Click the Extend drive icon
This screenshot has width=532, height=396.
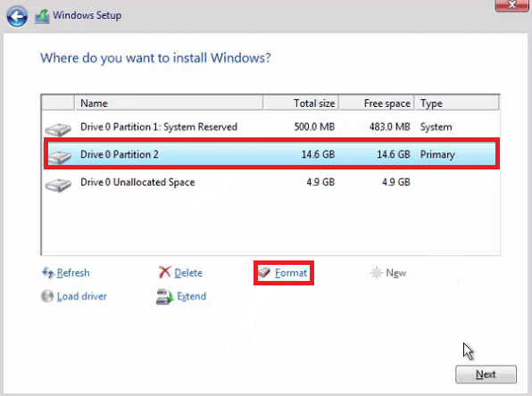[165, 296]
